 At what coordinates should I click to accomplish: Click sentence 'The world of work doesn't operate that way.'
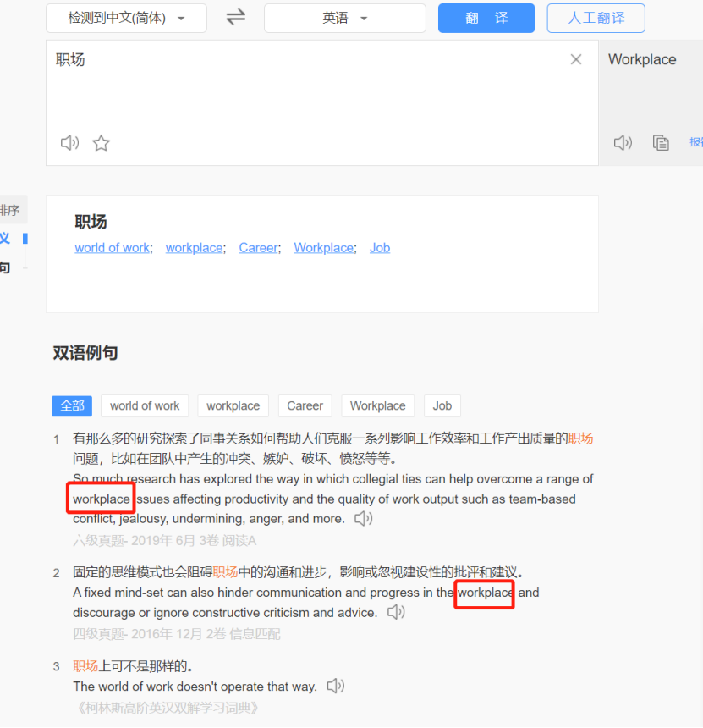tap(195, 687)
